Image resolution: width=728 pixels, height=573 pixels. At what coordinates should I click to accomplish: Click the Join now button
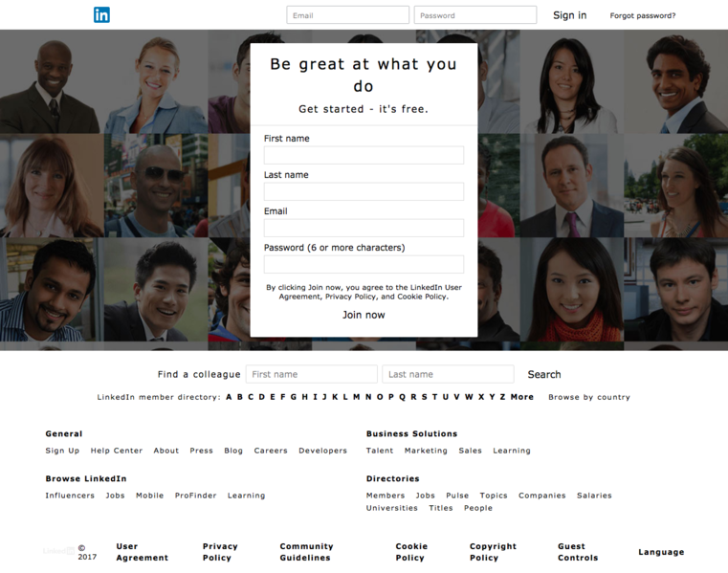[364, 315]
